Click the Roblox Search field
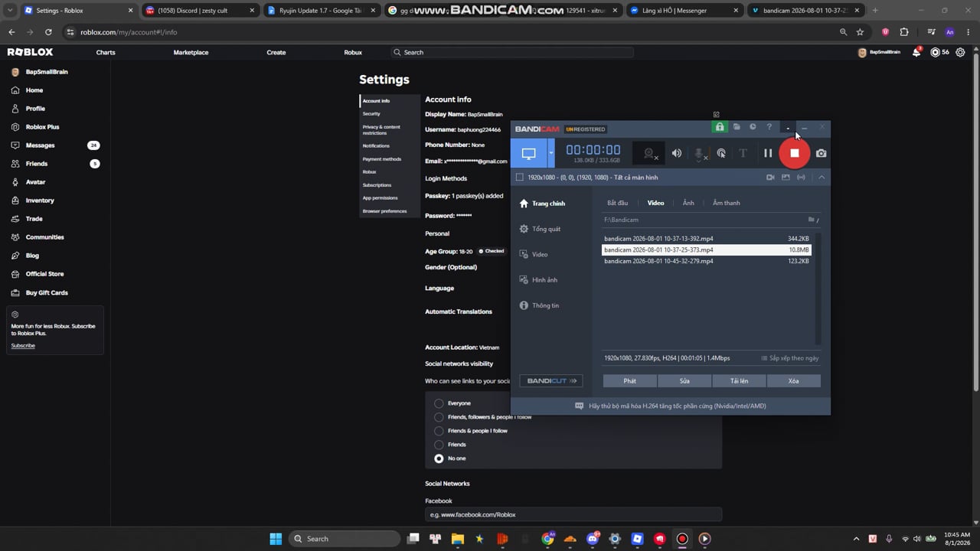This screenshot has height=551, width=980. (x=512, y=52)
